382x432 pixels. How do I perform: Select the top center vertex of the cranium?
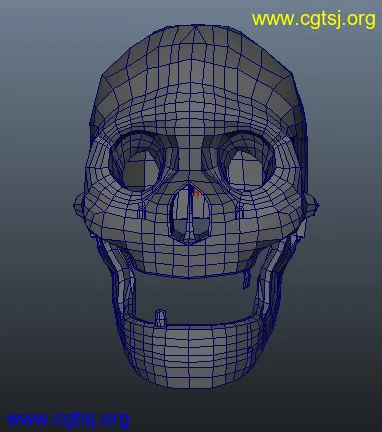195,25
